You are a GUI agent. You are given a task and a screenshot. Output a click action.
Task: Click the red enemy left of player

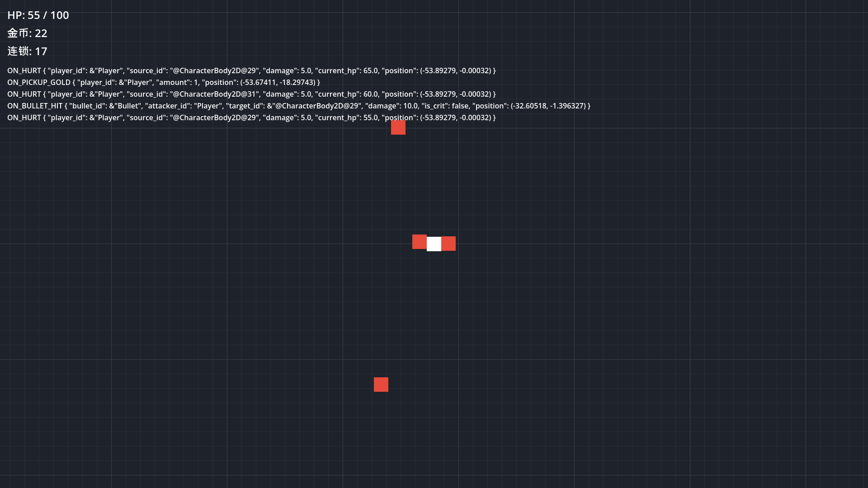(420, 242)
